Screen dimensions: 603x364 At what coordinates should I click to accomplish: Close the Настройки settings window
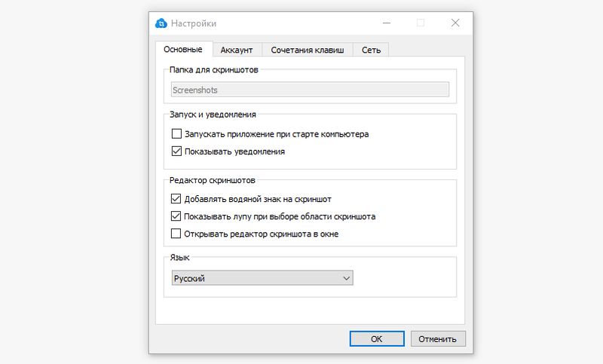(x=455, y=23)
